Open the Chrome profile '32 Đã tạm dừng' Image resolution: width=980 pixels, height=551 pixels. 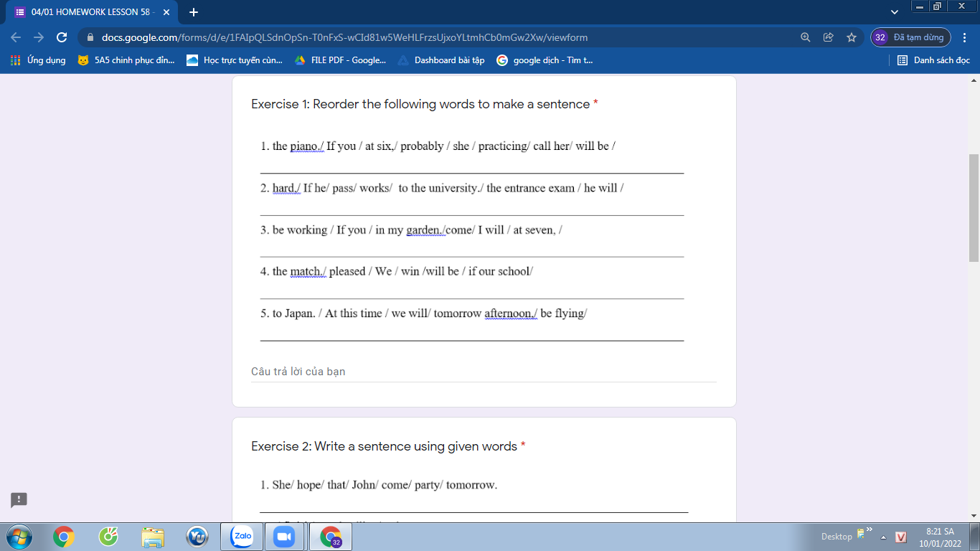coord(910,37)
